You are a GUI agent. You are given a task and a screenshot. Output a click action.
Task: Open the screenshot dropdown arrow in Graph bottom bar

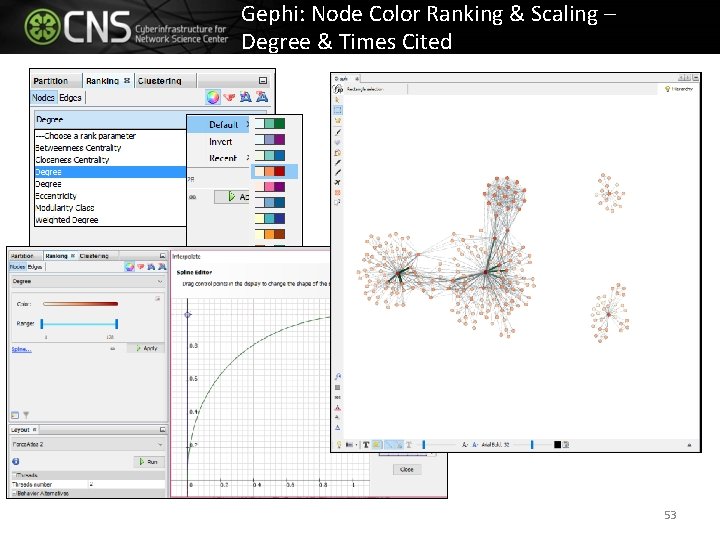pos(356,444)
